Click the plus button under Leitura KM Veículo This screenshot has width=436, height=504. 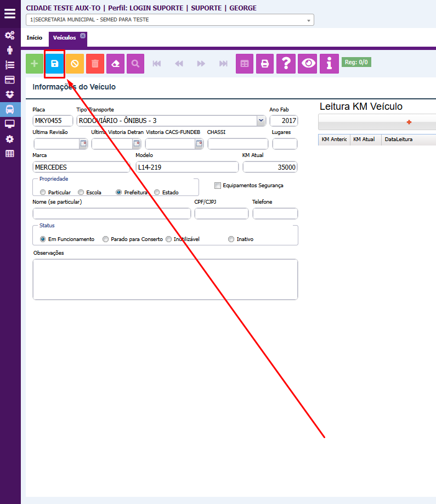tap(409, 122)
